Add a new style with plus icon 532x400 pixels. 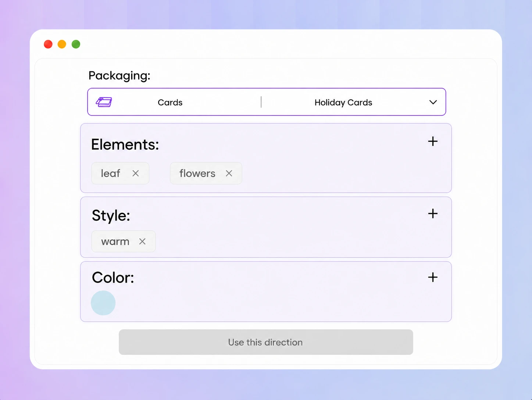pyautogui.click(x=433, y=213)
